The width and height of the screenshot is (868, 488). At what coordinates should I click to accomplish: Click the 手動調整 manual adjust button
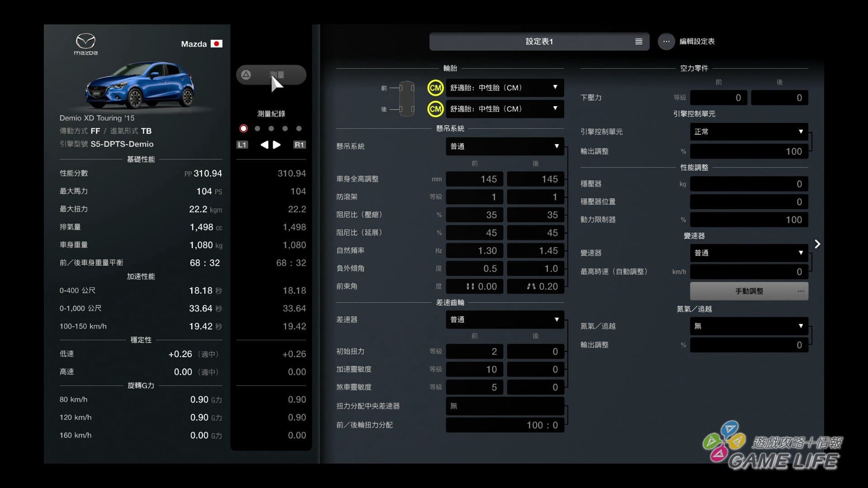coord(749,291)
